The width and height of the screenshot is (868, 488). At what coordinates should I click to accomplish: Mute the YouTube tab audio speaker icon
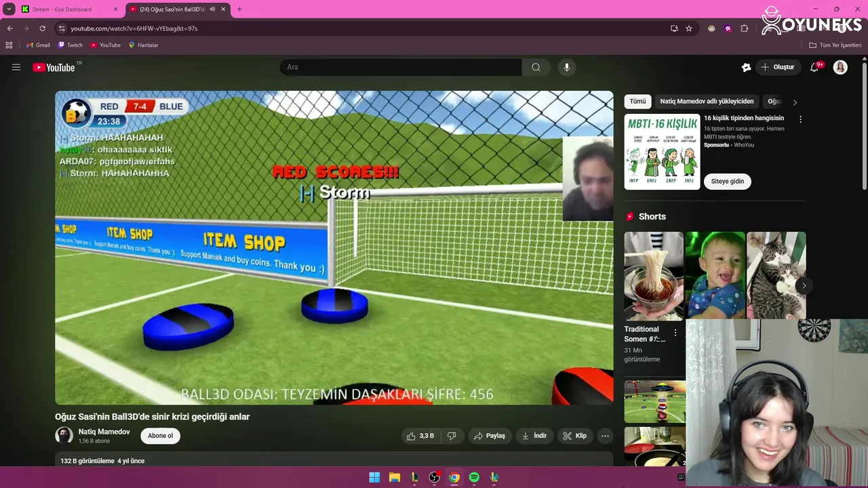tap(212, 9)
